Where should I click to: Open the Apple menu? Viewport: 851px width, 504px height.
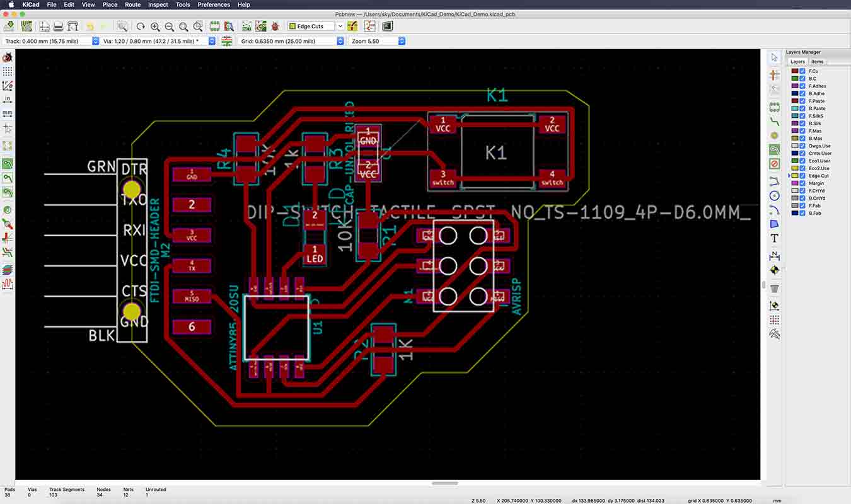click(x=10, y=4)
